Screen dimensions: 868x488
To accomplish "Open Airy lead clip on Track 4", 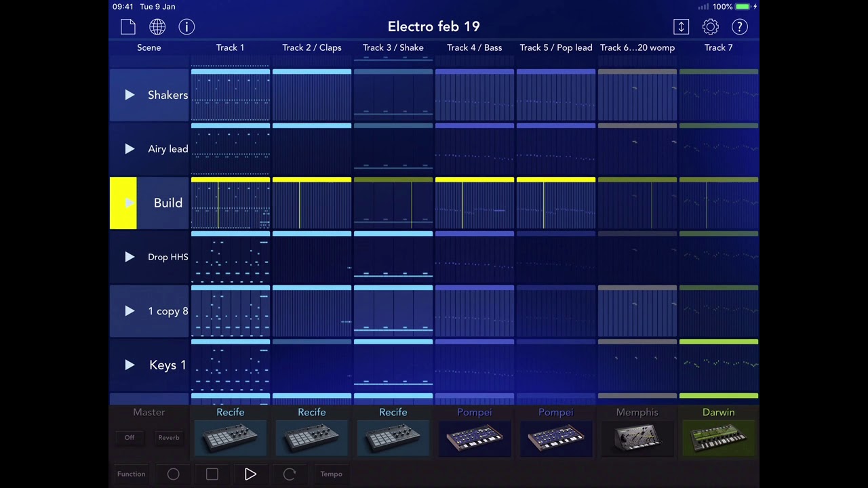I will point(475,149).
